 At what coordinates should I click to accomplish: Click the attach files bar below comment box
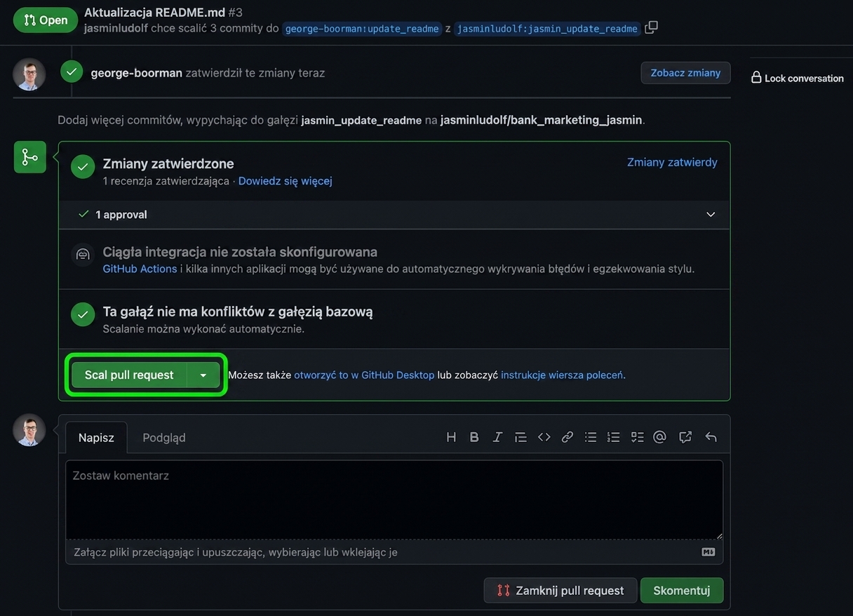[x=394, y=552]
